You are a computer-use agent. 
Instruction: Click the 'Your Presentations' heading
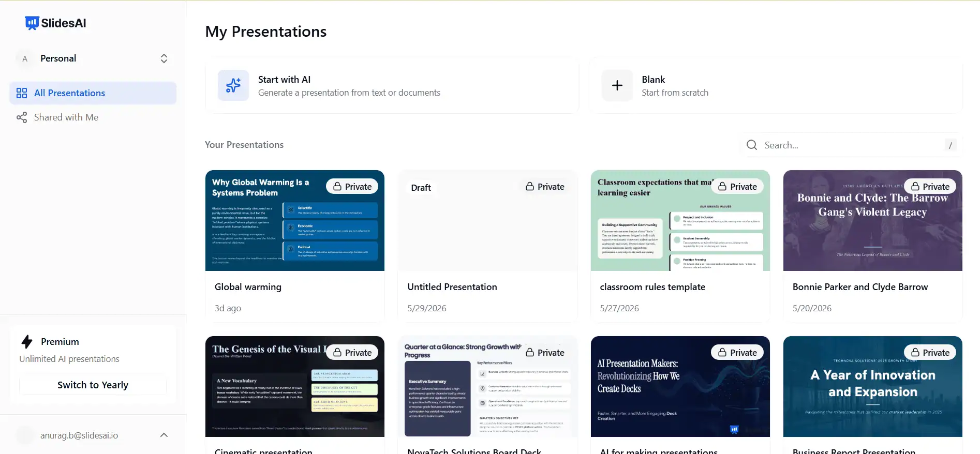(244, 145)
